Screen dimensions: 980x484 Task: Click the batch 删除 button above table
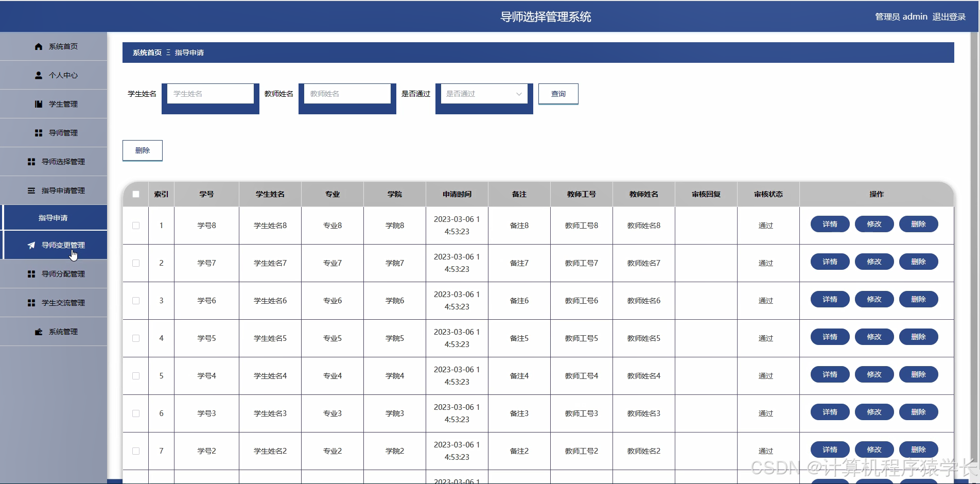click(143, 150)
